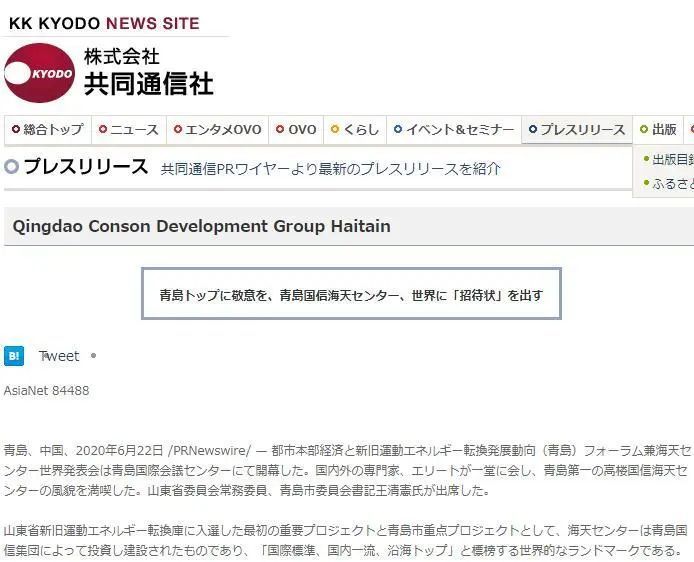The image size is (694, 562).
Task: Open the エンタメOVO menu item
Action: (217, 130)
